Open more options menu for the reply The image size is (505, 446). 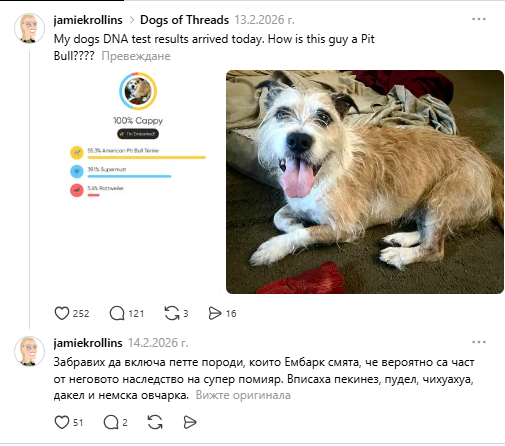click(x=479, y=342)
